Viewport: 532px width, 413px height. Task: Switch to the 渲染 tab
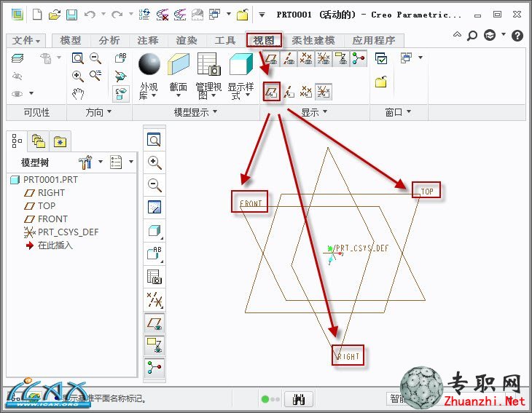[187, 40]
